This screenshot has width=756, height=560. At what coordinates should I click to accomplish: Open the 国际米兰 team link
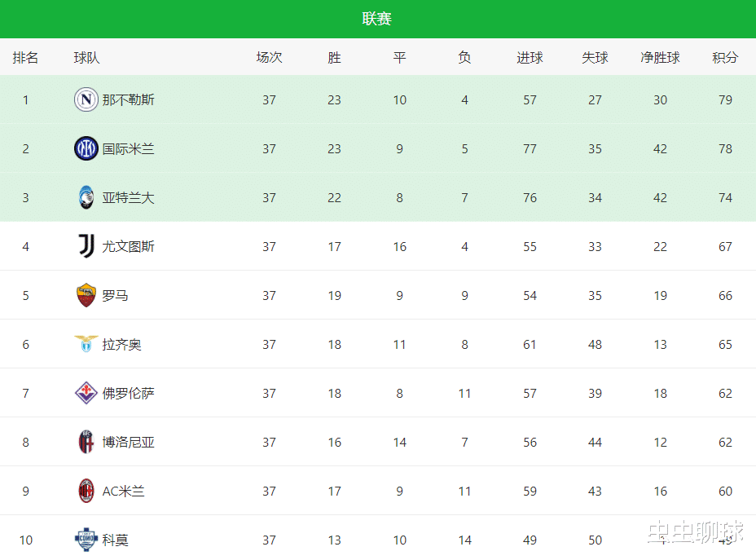[x=128, y=148]
